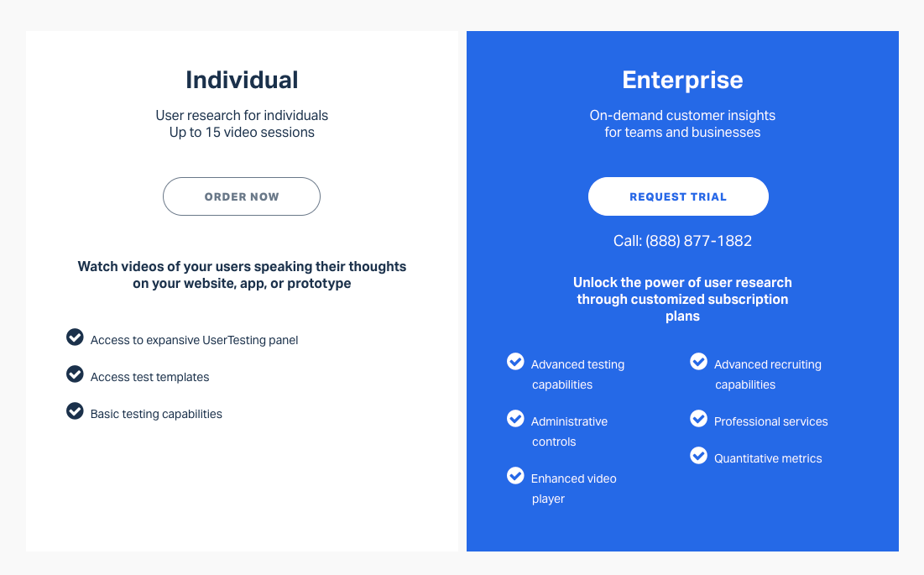This screenshot has height=575, width=924.
Task: Click checkmark icon beside UserTesting panel access
Action: [x=75, y=337]
